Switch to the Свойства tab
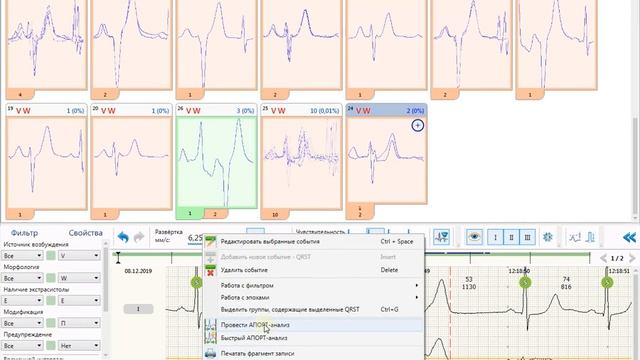Image resolution: width=640 pixels, height=360 pixels. tap(85, 233)
